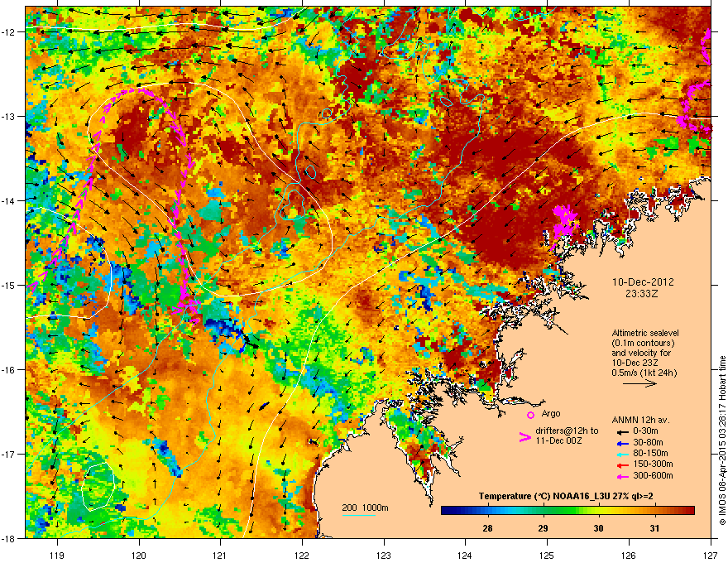
Task: Click the '30-80m' depth label
Action: (x=648, y=442)
